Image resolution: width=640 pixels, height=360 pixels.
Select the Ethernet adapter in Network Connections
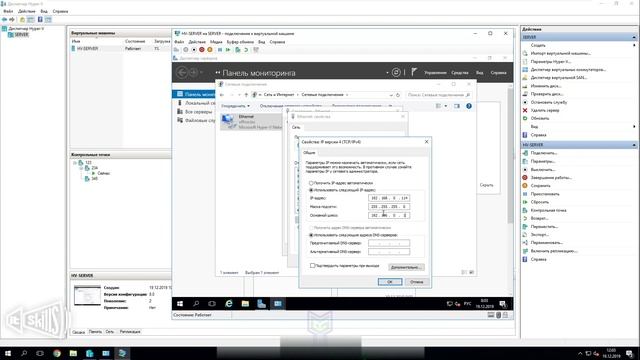coord(251,122)
